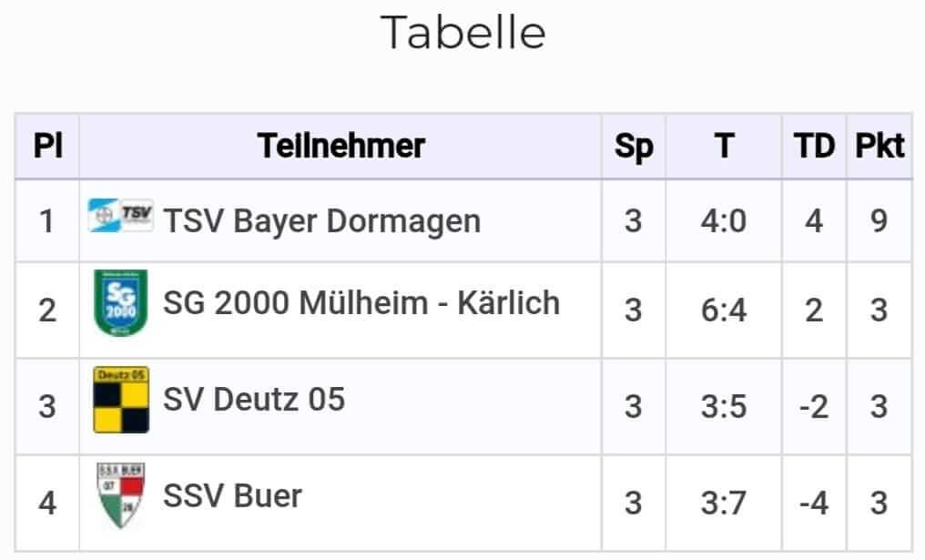
Task: Open TSV Bayer Dormagen team name
Action: pos(322,222)
